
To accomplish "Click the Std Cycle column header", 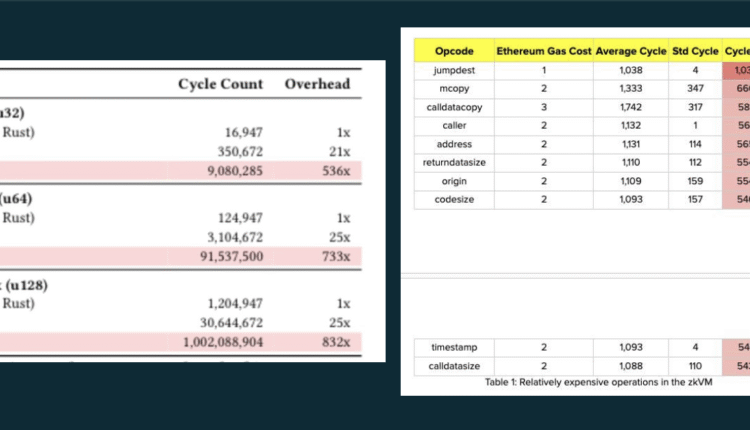I will [x=690, y=50].
